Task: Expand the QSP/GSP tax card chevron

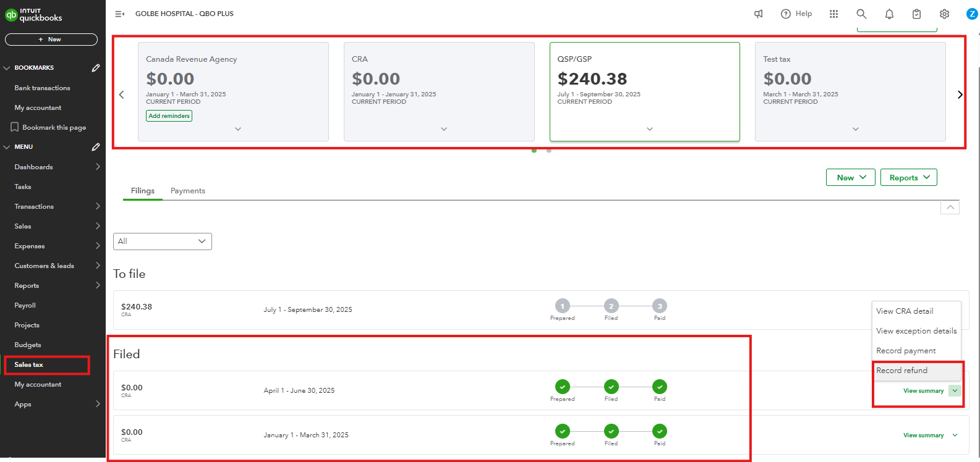Action: point(650,129)
